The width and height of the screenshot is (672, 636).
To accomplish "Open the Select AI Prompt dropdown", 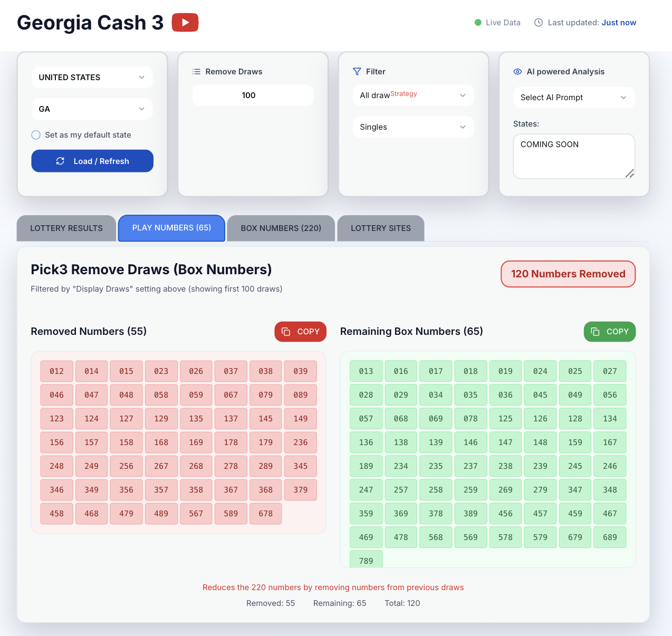I will pos(574,98).
